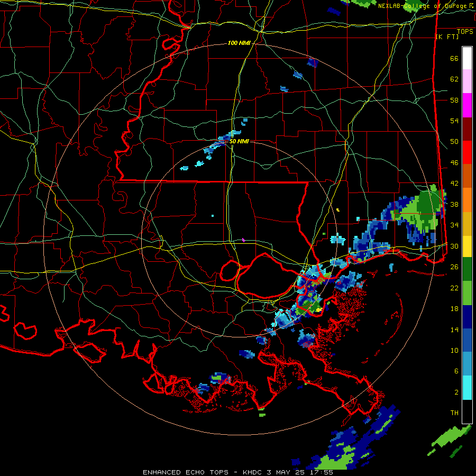Click the legend value 34
Viewport: 476px width, 476px height.
point(454,225)
